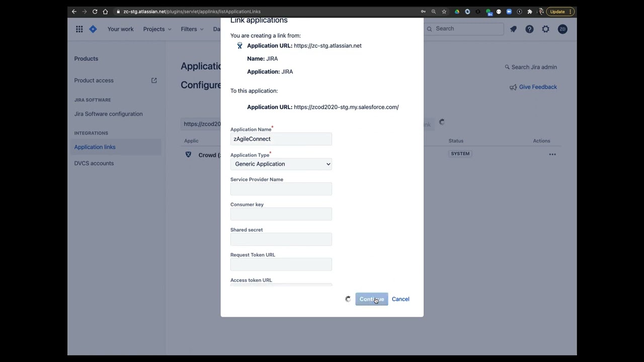Cancel the Link applications dialog
This screenshot has width=644, height=362.
point(400,299)
